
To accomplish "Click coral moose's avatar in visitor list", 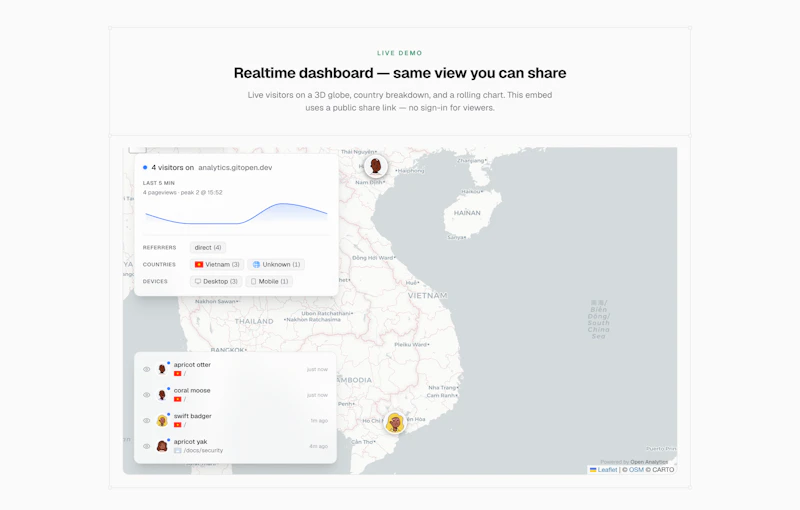I will [x=162, y=394].
